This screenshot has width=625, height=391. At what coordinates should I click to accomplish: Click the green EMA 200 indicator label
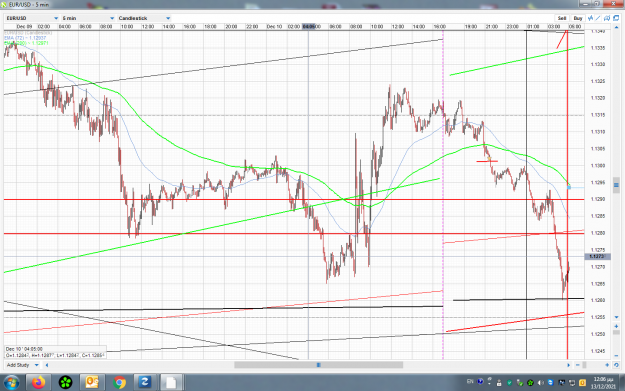pyautogui.click(x=26, y=43)
